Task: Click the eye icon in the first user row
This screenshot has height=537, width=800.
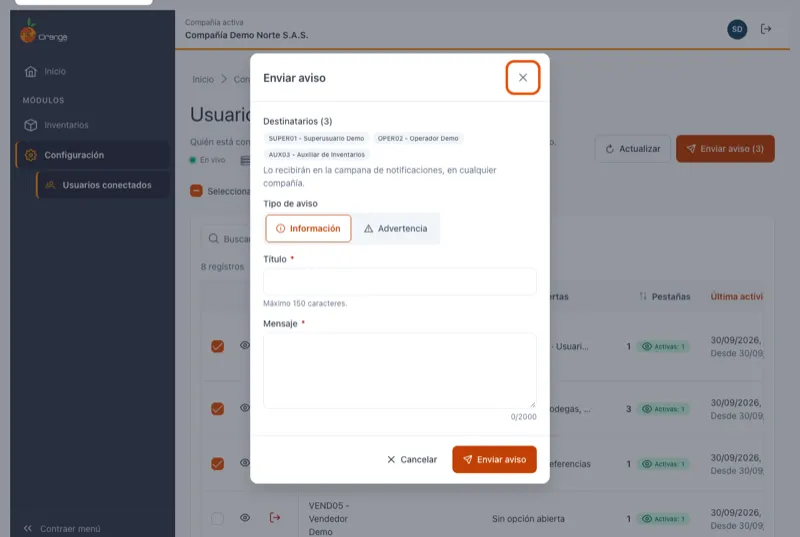Action: (x=245, y=345)
